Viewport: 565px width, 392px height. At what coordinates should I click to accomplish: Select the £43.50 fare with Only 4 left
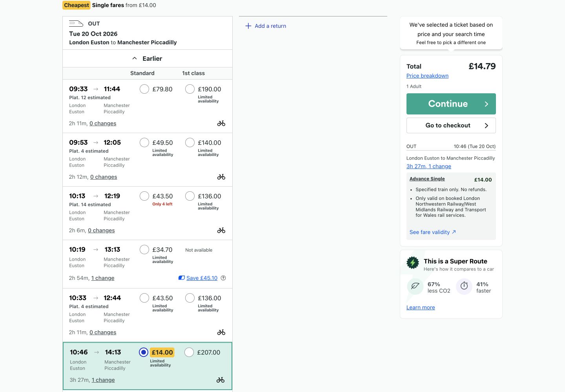point(144,196)
